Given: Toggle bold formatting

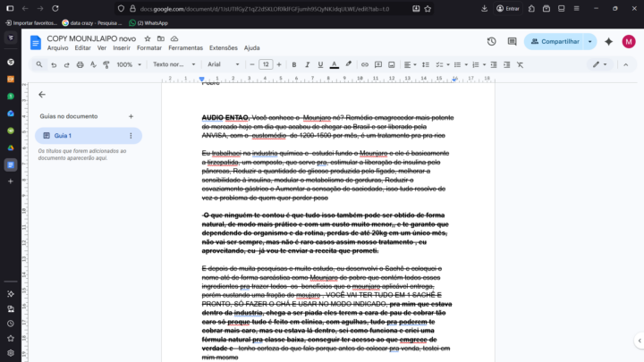Looking at the screenshot, I should (x=294, y=64).
